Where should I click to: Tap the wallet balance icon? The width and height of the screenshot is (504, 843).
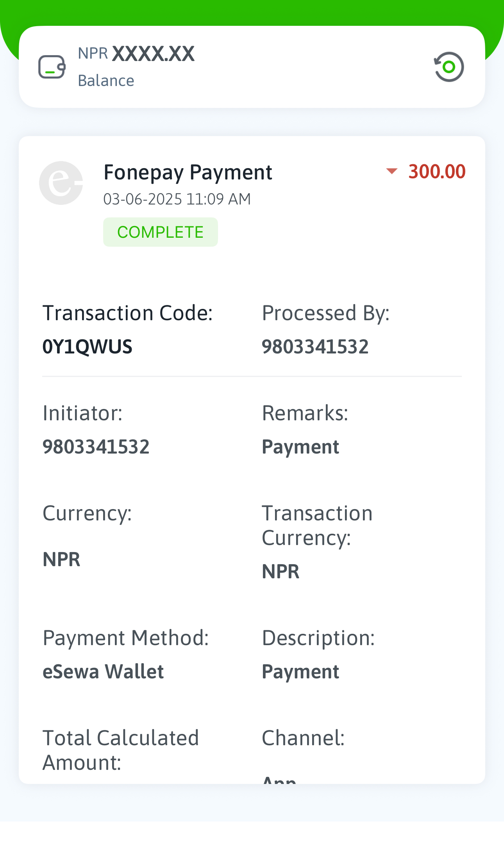click(52, 67)
